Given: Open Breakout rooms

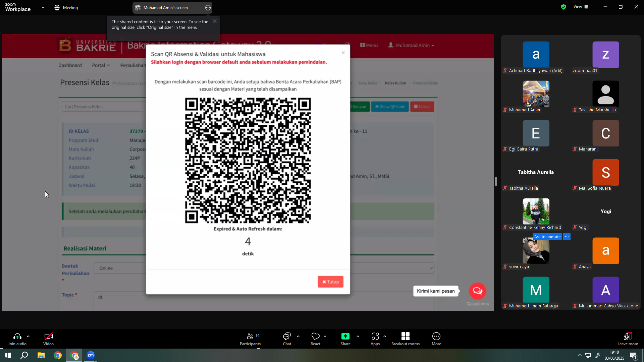Looking at the screenshot, I should click(406, 339).
